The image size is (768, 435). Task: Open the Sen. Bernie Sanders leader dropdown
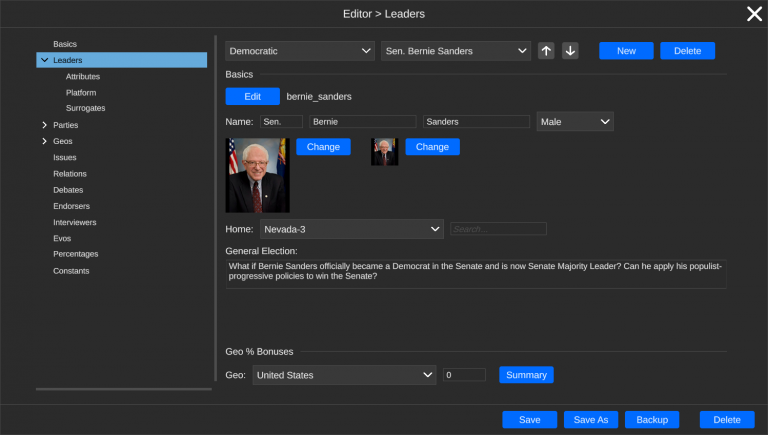click(455, 51)
